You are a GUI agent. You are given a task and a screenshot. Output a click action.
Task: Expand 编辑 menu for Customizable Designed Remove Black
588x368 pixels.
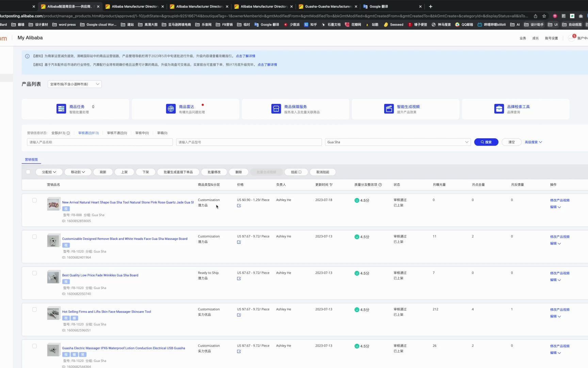555,244
